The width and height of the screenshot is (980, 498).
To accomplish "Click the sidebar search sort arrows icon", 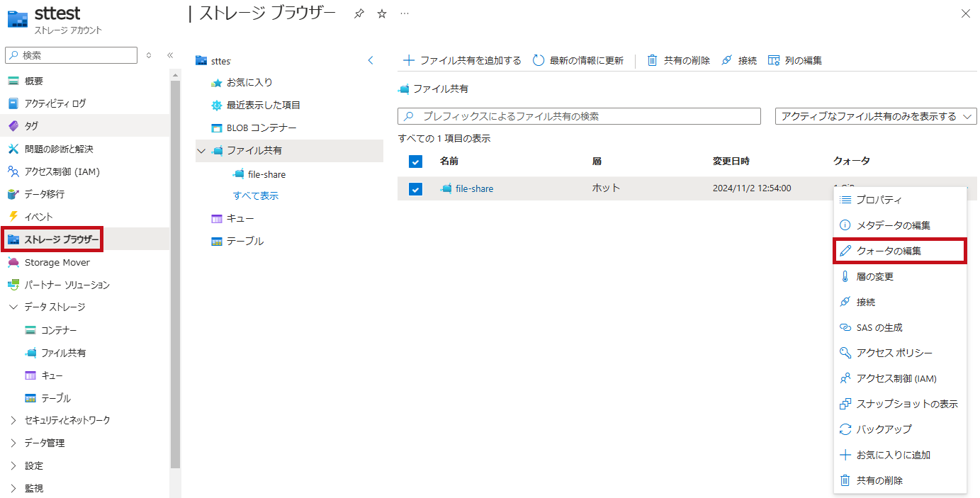I will 149,55.
